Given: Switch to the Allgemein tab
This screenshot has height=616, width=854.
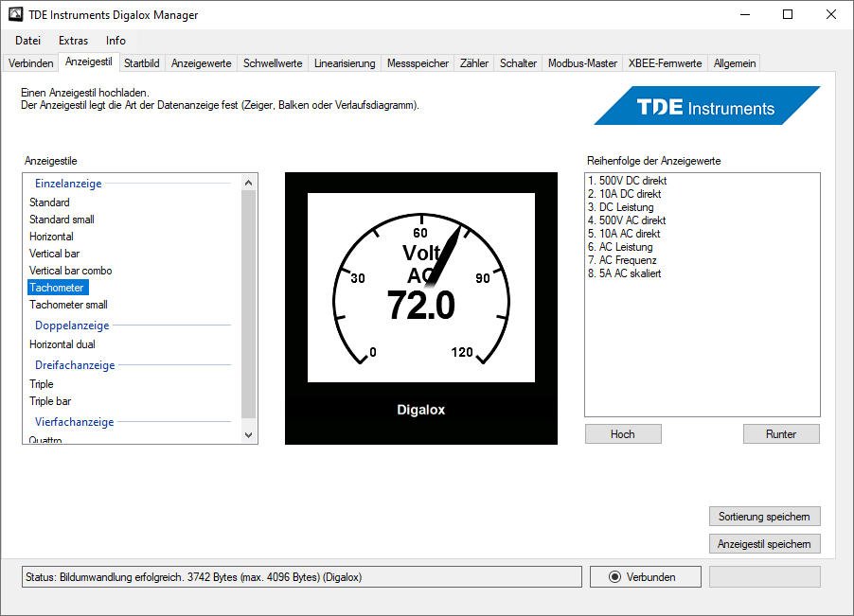Looking at the screenshot, I should 734,63.
